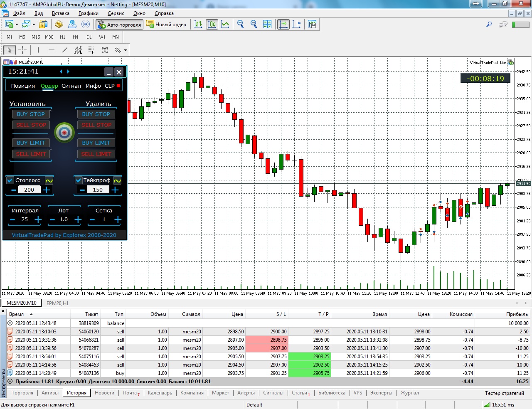This screenshot has width=532, height=409.
Task: Click the Stoploss wave icon
Action: point(49,180)
